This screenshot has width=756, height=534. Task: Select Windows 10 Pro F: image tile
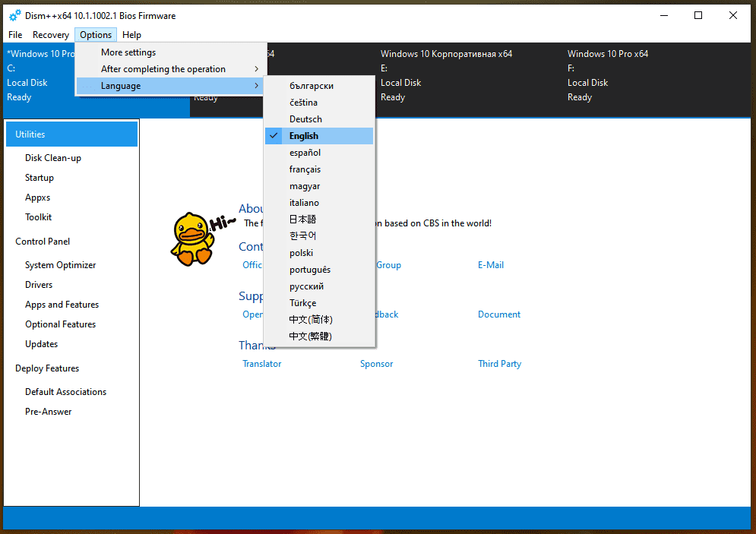pyautogui.click(x=657, y=80)
